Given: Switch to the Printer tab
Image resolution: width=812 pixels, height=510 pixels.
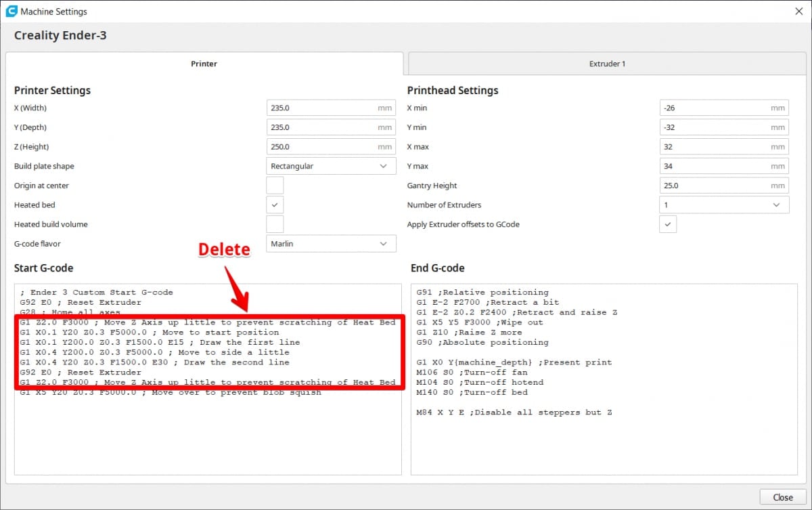Looking at the screenshot, I should (x=204, y=64).
